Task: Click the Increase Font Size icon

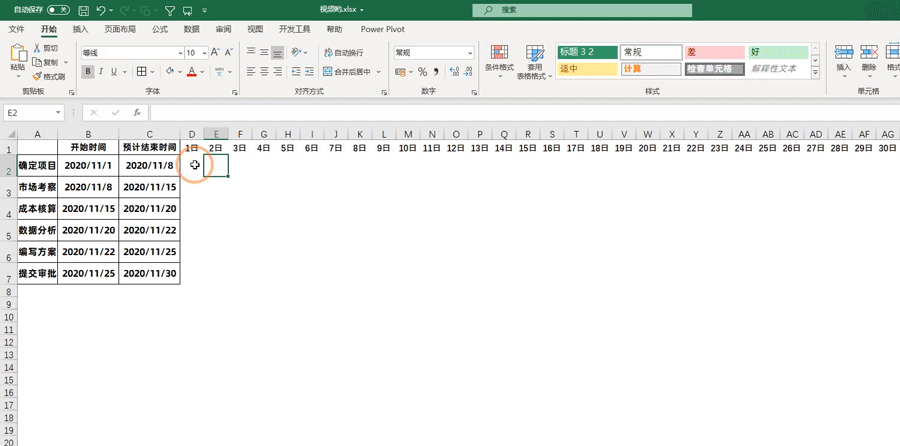Action: [x=215, y=52]
